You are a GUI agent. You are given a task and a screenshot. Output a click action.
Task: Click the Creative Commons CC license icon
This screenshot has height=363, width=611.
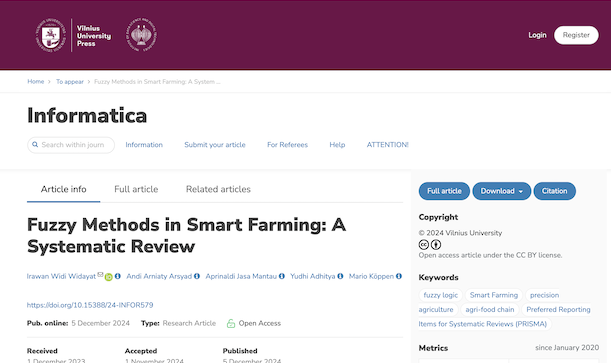pyautogui.click(x=424, y=245)
